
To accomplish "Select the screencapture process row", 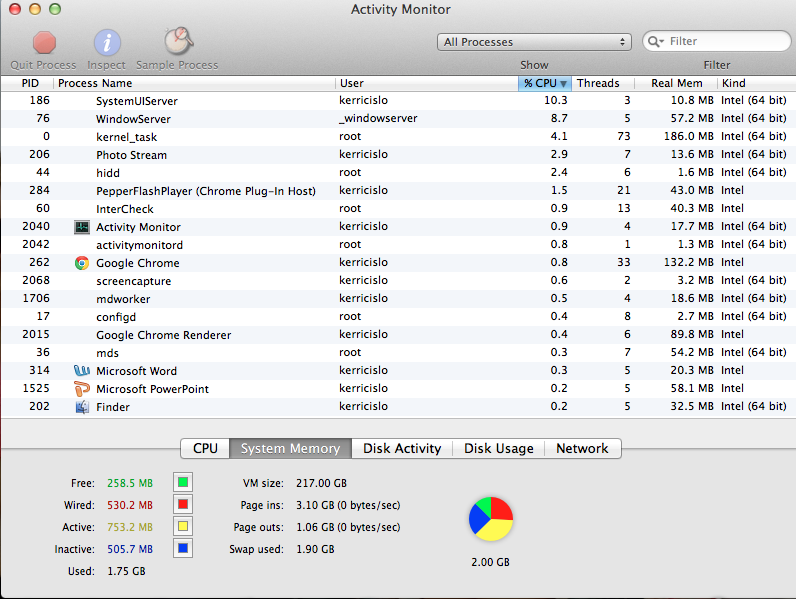I will point(398,281).
